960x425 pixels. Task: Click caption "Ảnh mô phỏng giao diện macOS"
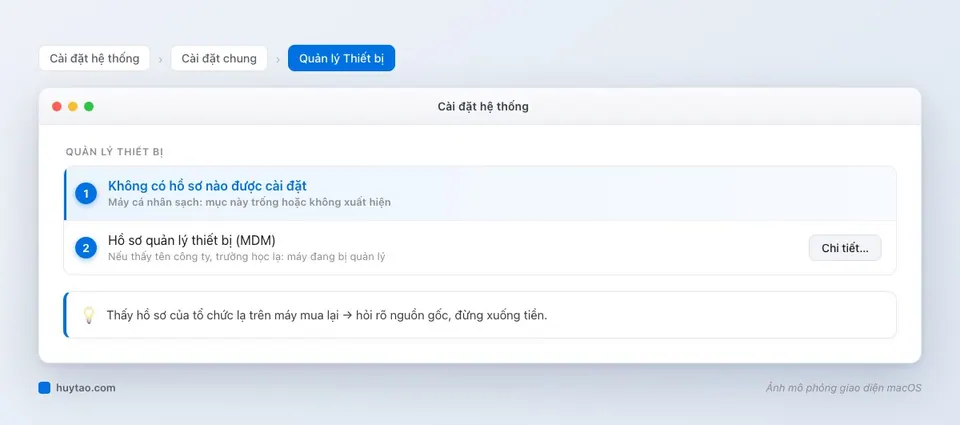point(844,388)
